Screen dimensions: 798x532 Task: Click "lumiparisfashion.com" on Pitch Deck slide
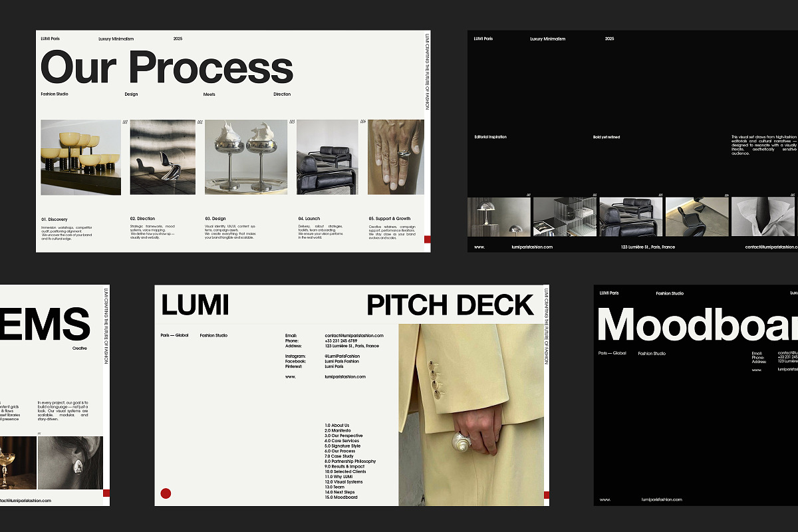345,376
